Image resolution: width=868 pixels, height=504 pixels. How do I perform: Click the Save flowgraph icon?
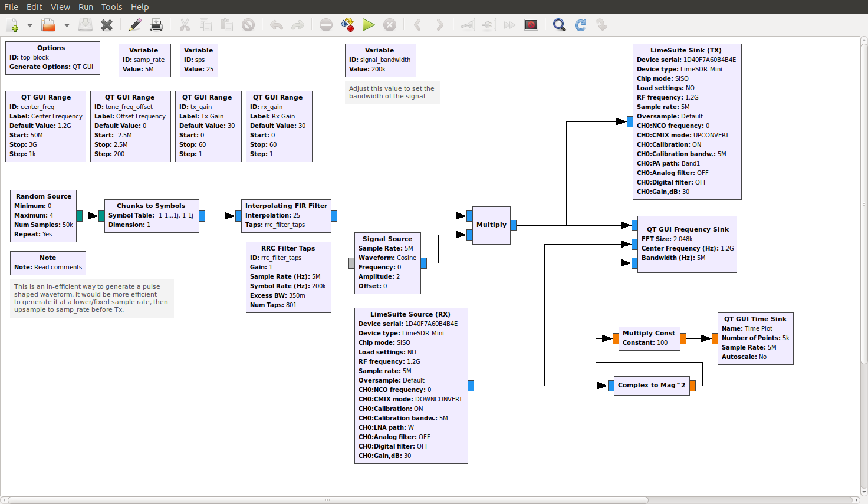[86, 25]
